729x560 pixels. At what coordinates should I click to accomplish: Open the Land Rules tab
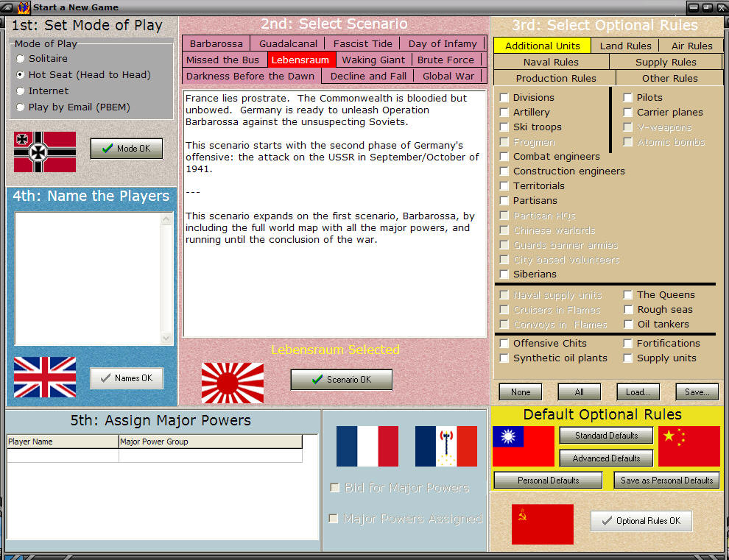pos(625,46)
